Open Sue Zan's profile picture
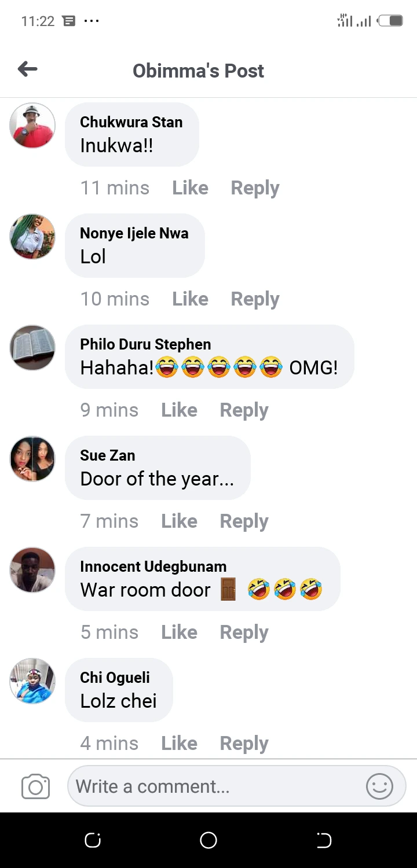The image size is (417, 868). coord(32,459)
